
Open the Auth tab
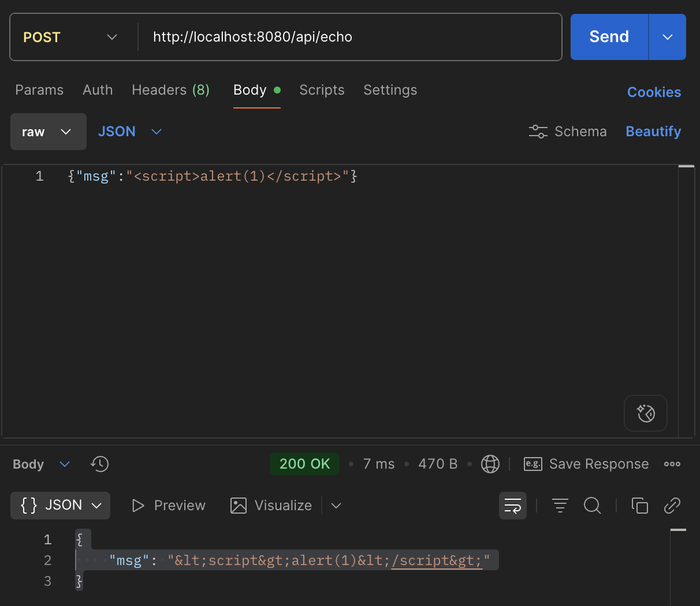click(x=98, y=90)
